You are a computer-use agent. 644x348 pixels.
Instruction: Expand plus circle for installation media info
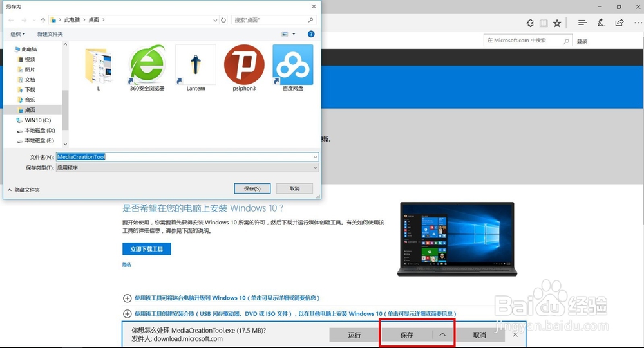point(128,314)
